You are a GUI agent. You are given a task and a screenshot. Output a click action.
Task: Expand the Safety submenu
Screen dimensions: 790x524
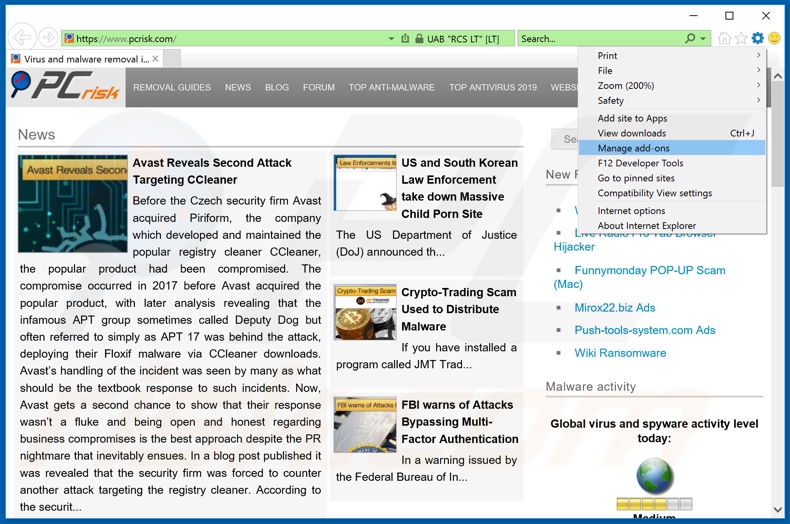click(672, 101)
